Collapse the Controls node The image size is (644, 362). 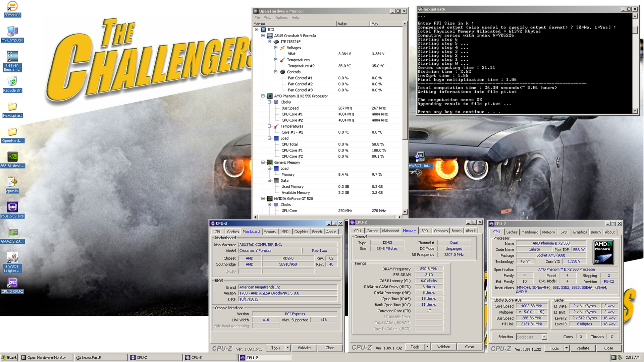pyautogui.click(x=276, y=72)
